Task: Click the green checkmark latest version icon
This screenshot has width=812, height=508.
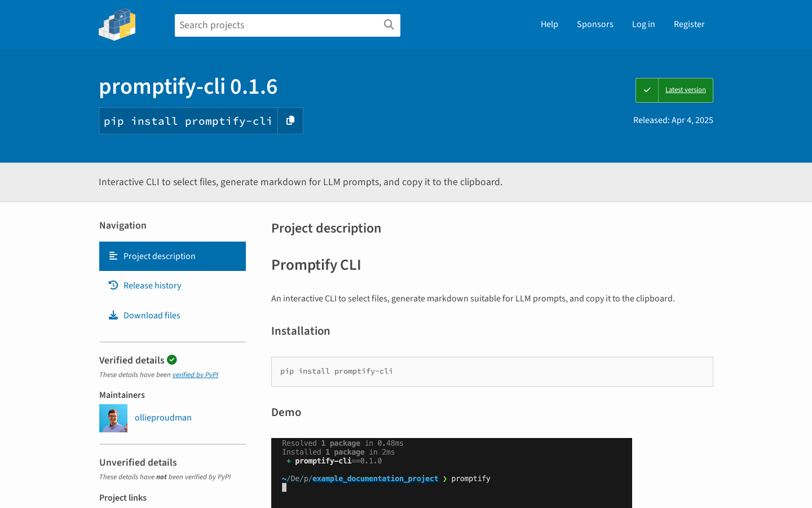Action: 647,90
